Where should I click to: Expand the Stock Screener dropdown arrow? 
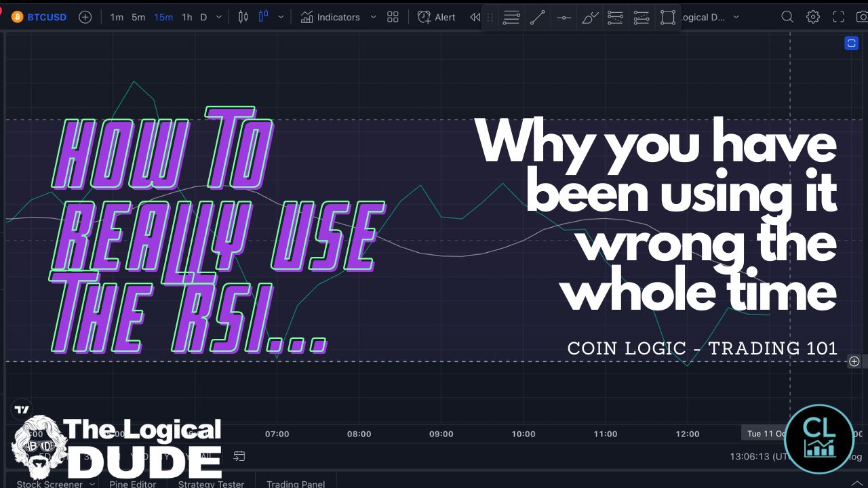[x=94, y=483]
